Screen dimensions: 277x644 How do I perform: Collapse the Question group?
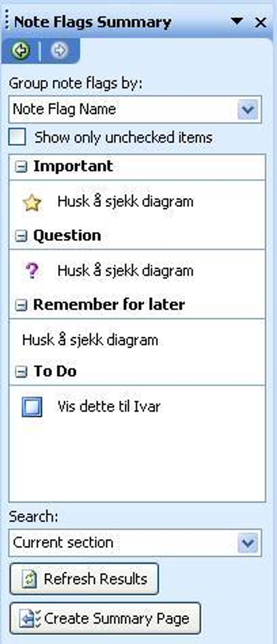pyautogui.click(x=21, y=236)
